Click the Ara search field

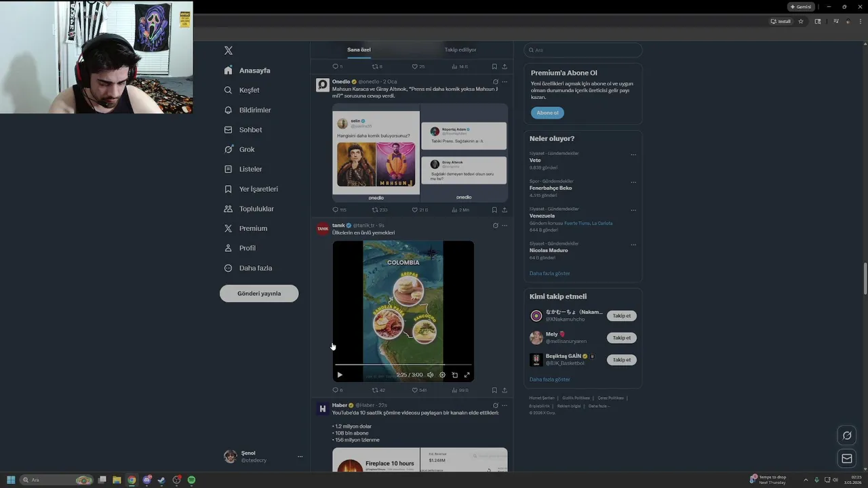click(x=583, y=50)
